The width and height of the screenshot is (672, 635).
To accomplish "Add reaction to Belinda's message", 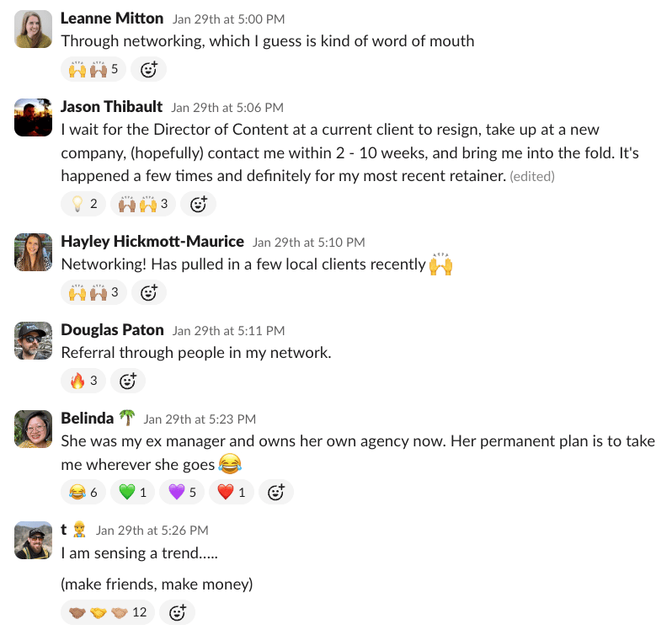I will point(276,493).
